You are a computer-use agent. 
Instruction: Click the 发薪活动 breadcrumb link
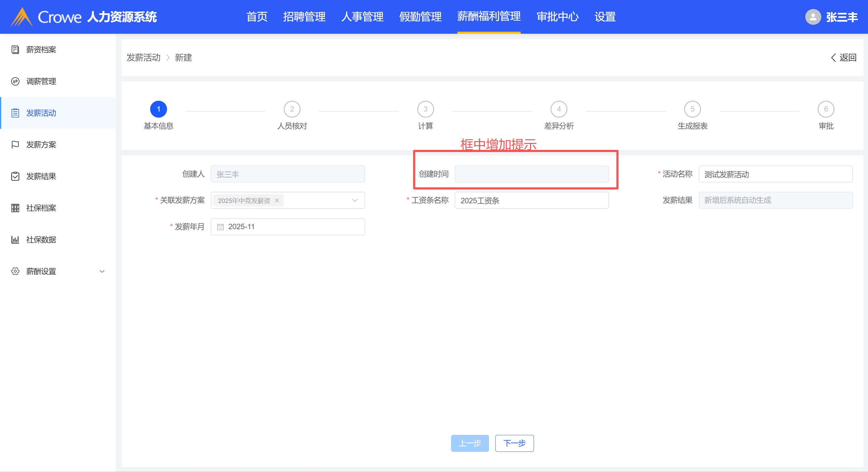tap(144, 58)
